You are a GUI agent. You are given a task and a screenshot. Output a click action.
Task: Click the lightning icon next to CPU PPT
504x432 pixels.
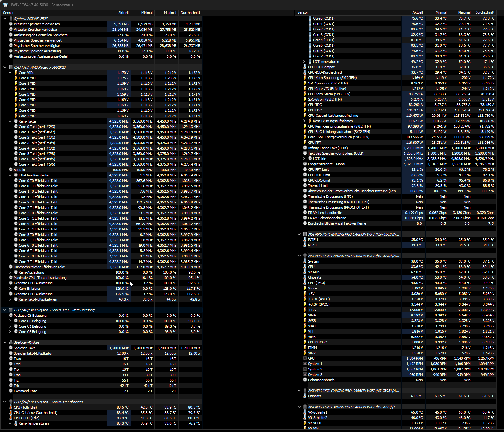tap(305, 143)
